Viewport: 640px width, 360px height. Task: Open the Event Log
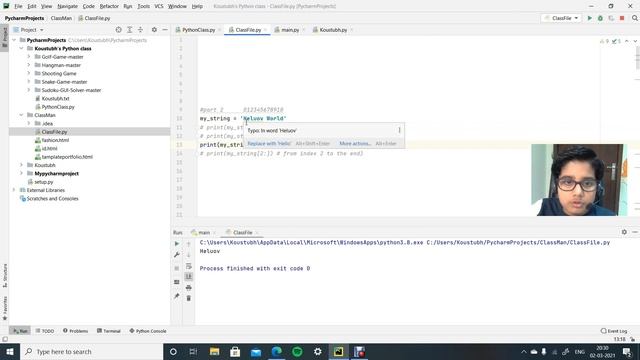[x=614, y=331]
